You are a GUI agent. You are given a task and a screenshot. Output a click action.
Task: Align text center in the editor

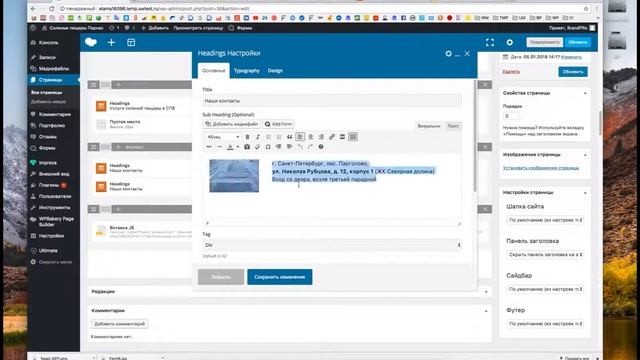pos(311,137)
